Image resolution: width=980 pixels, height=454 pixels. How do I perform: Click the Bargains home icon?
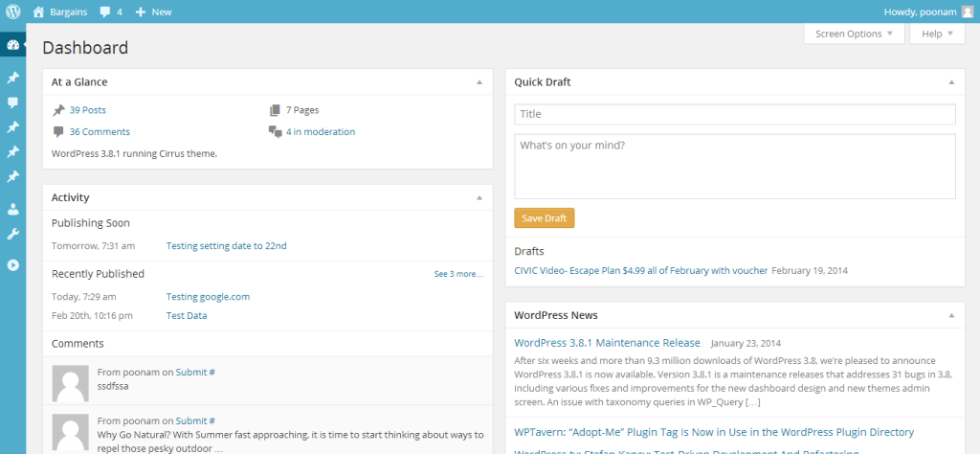(38, 11)
